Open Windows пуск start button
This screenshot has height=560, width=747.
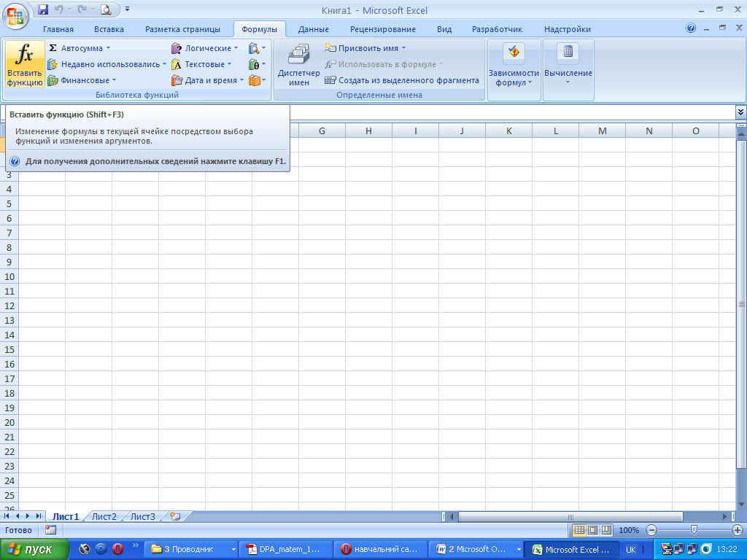[34, 550]
